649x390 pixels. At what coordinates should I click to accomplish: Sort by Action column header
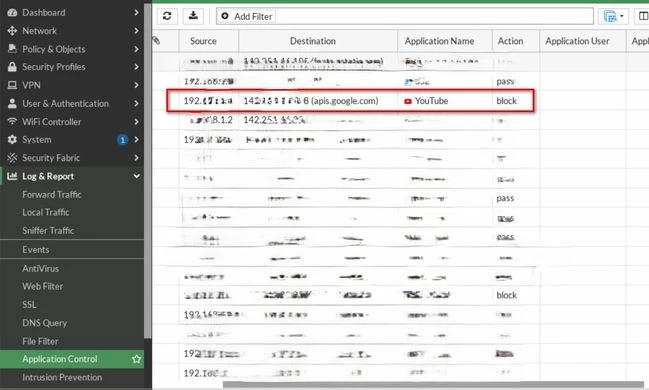pyautogui.click(x=510, y=41)
